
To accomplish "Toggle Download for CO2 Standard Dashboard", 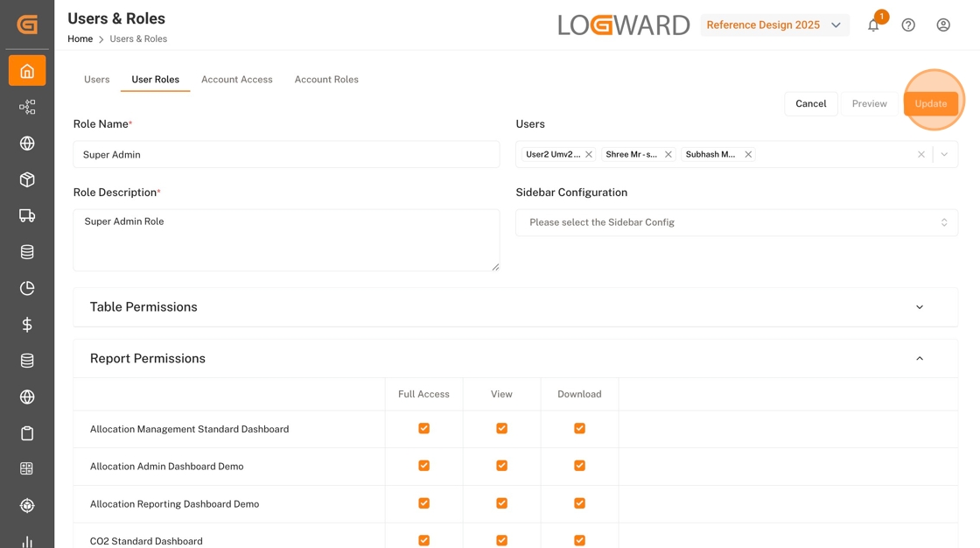I will coord(579,540).
